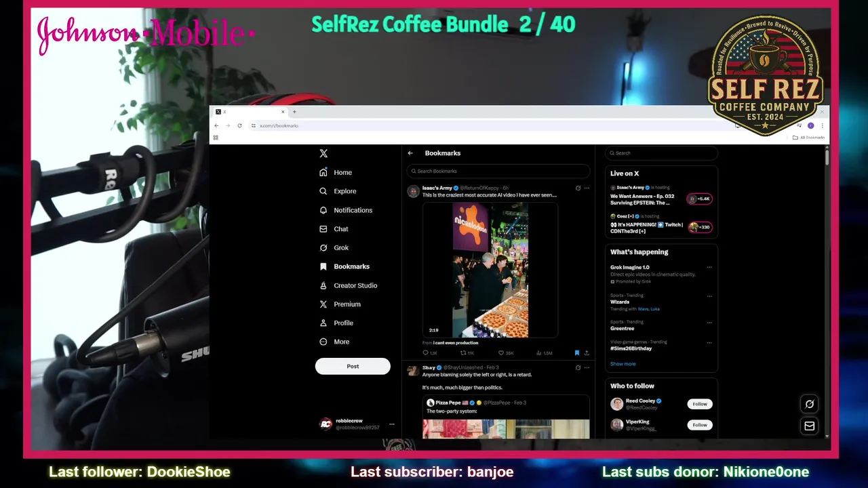Click the X logo in the sidebar

(323, 153)
